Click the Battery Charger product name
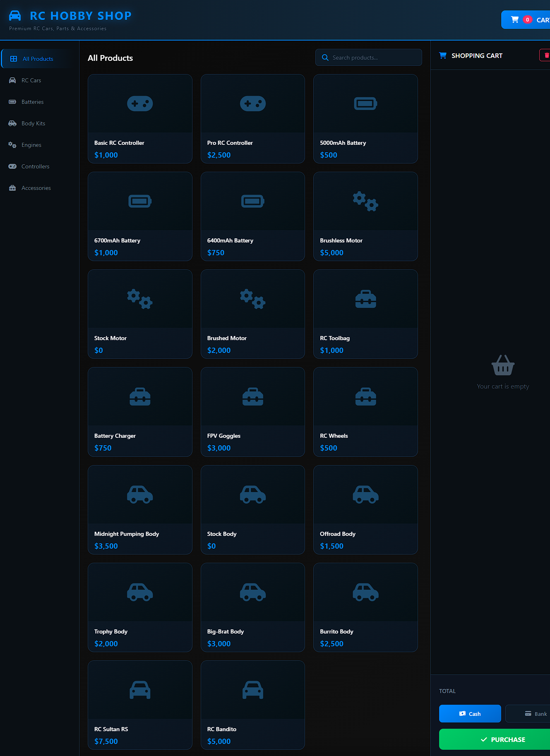The height and width of the screenshot is (756, 550). click(115, 436)
